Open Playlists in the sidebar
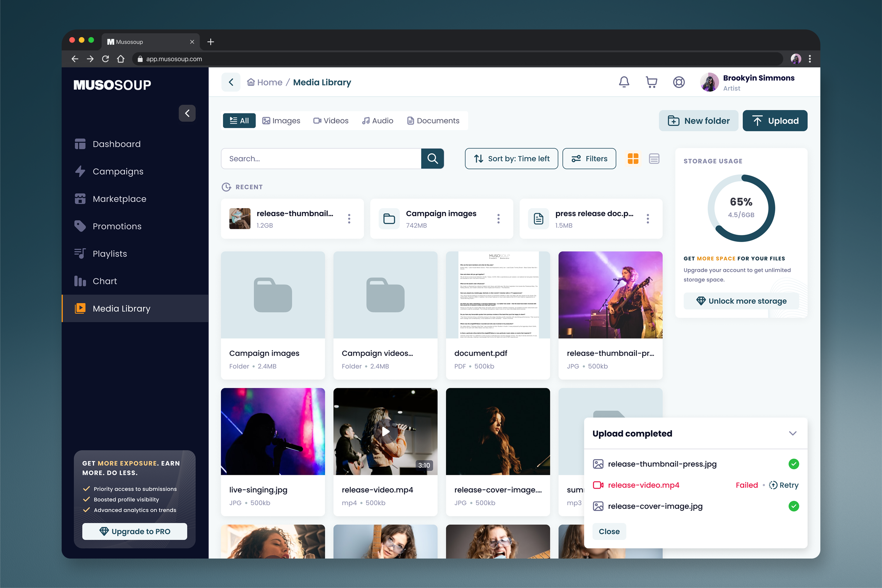This screenshot has width=882, height=588. point(135,254)
